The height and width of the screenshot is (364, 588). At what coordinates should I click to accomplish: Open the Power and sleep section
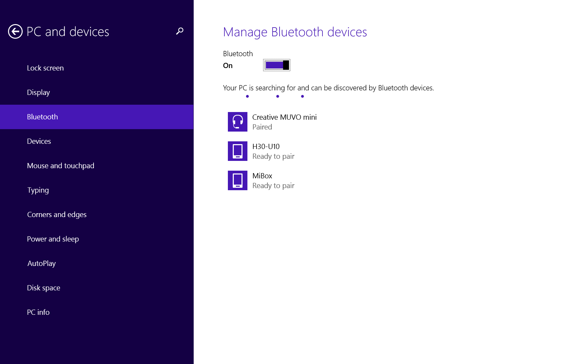coord(53,239)
